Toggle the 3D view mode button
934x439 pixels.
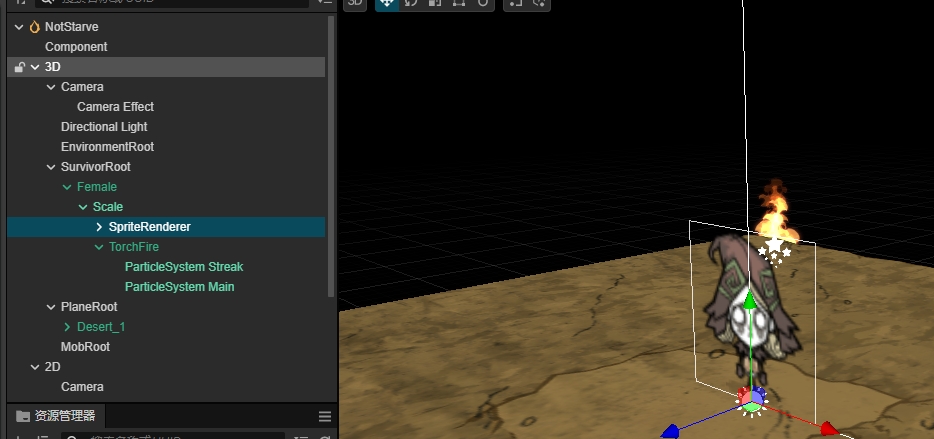pyautogui.click(x=354, y=3)
